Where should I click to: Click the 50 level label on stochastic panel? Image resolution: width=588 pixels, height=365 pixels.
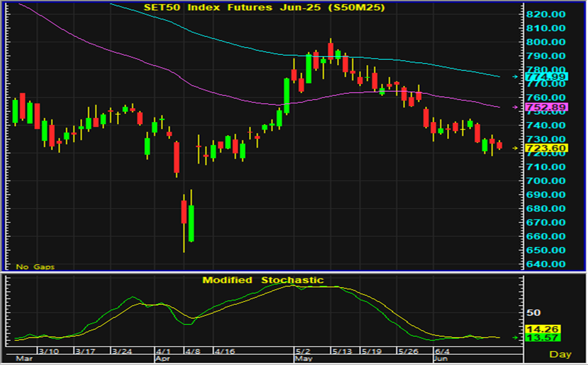(534, 313)
